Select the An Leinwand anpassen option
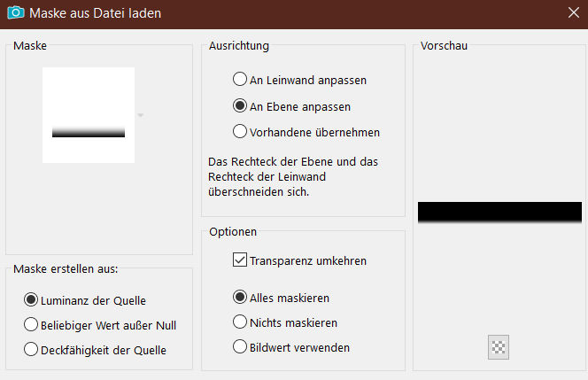 click(240, 80)
